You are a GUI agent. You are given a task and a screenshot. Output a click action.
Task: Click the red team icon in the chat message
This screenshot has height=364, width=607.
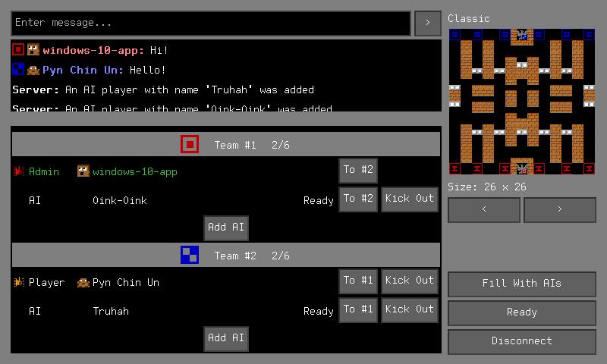(18, 50)
